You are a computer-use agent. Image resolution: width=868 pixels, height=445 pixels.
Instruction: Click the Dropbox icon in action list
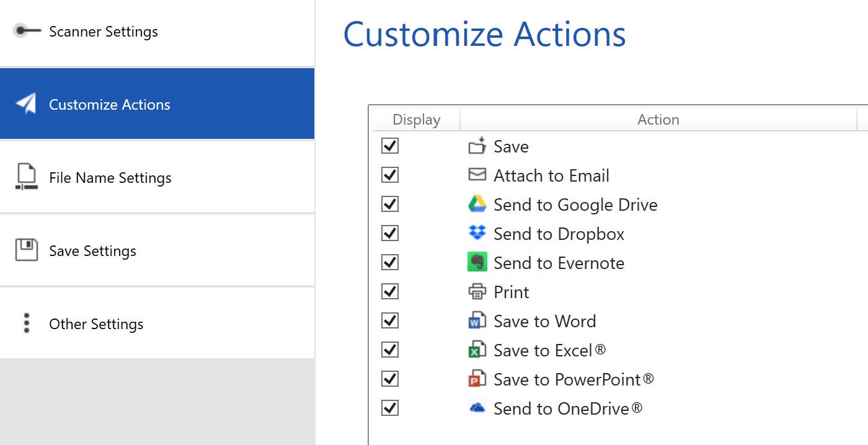477,233
